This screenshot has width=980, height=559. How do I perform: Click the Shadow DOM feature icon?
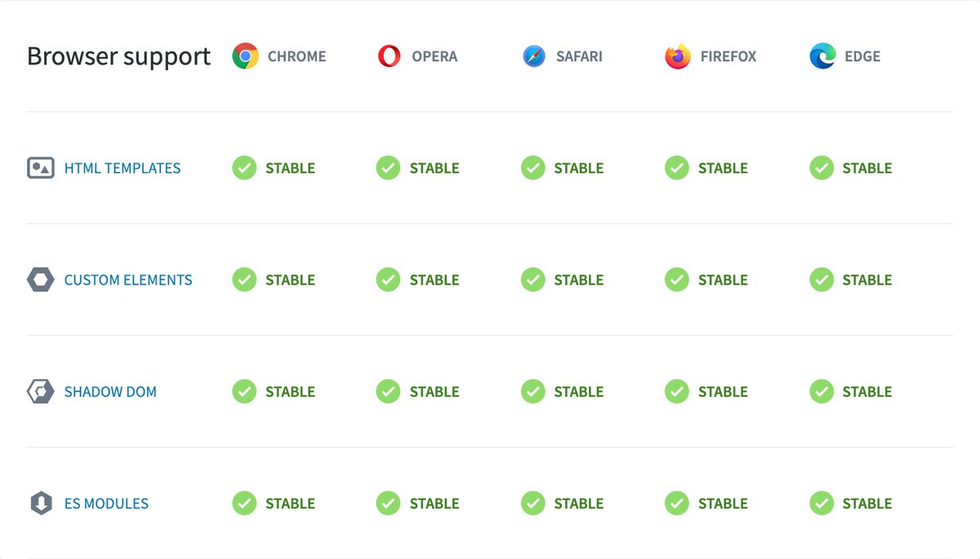(x=41, y=391)
